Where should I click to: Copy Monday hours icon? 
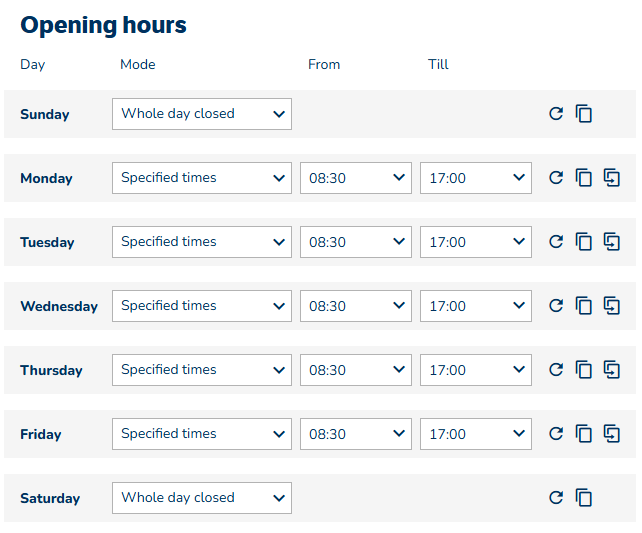(x=584, y=178)
